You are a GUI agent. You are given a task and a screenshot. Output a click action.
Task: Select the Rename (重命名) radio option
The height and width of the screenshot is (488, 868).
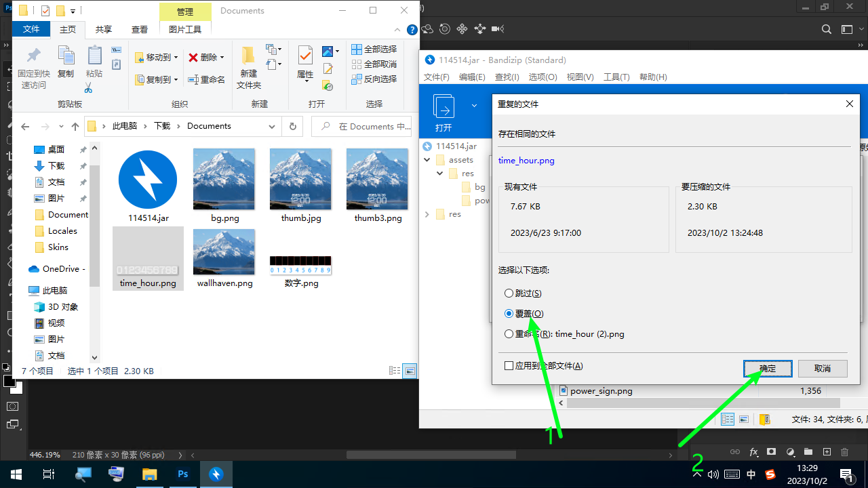[509, 334]
